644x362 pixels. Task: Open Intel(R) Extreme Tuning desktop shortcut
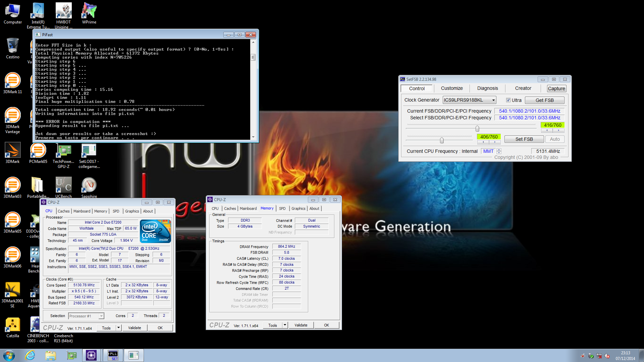coord(38,15)
